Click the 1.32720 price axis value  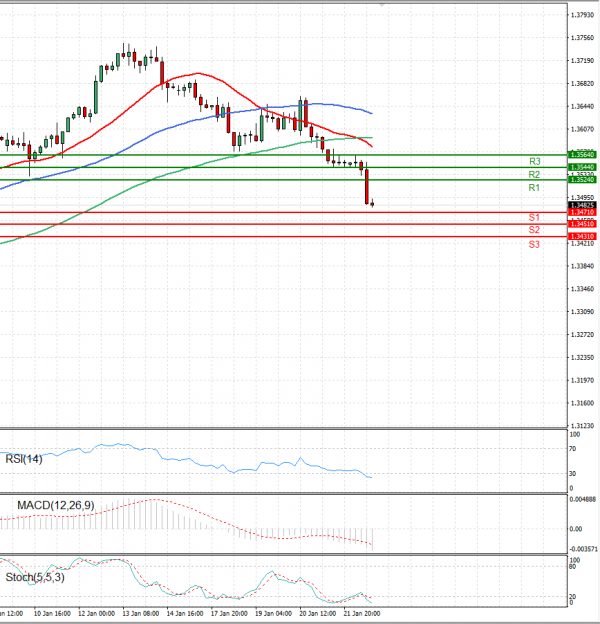tap(582, 335)
